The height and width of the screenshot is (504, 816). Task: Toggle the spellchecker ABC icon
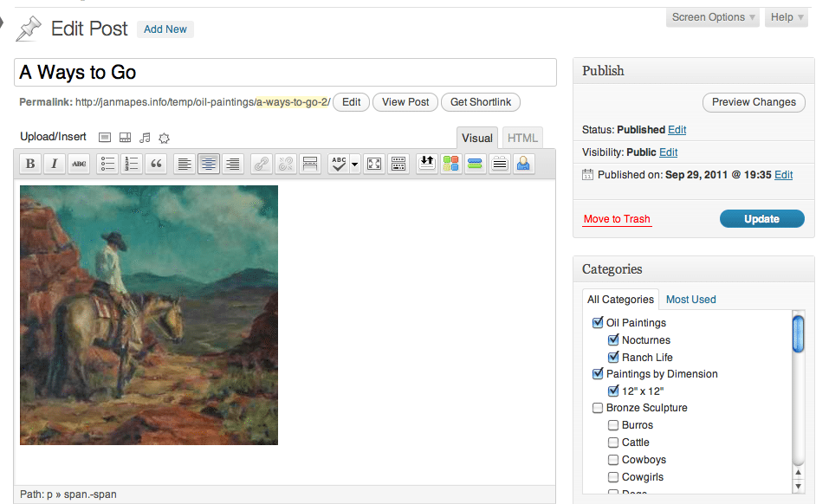point(339,164)
